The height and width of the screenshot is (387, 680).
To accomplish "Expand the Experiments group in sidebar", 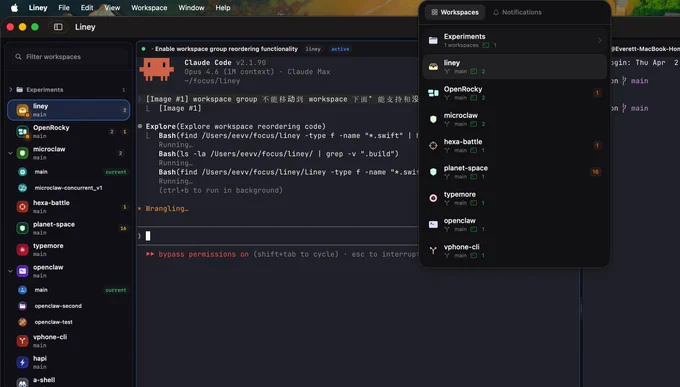I will [x=10, y=90].
